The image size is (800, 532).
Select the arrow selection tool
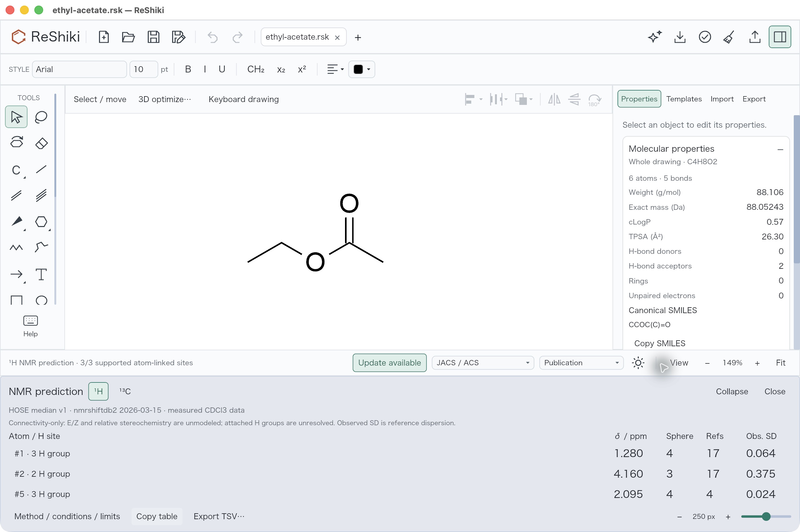[16, 117]
